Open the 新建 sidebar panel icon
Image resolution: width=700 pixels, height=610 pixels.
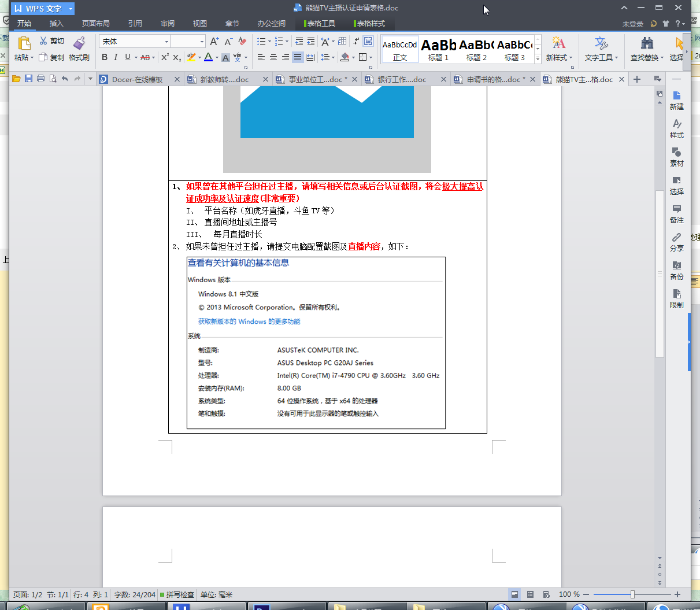pyautogui.click(x=677, y=100)
